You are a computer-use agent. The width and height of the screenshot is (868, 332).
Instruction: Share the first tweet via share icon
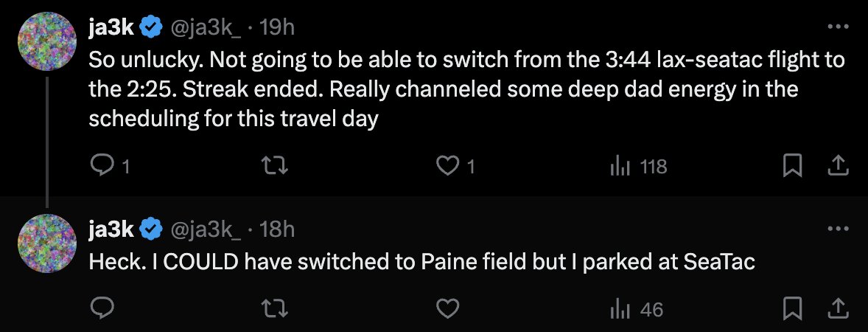(x=838, y=166)
